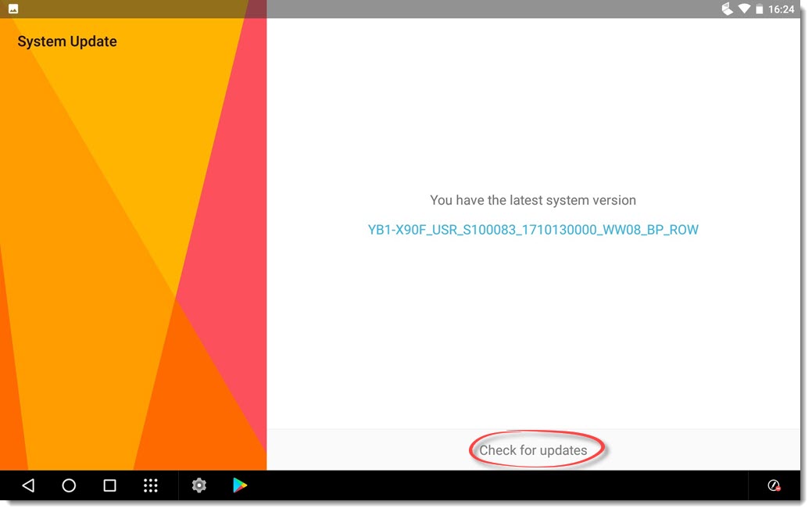
Task: Launch Settings from the gear icon
Action: coord(199,485)
